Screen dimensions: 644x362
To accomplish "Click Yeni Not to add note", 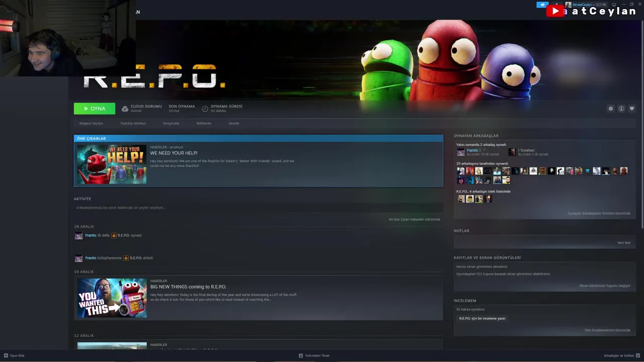I will point(624,243).
